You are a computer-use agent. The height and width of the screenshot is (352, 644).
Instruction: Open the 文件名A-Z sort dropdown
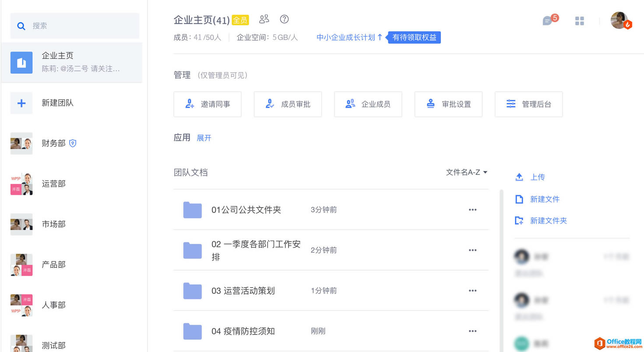[x=466, y=172]
